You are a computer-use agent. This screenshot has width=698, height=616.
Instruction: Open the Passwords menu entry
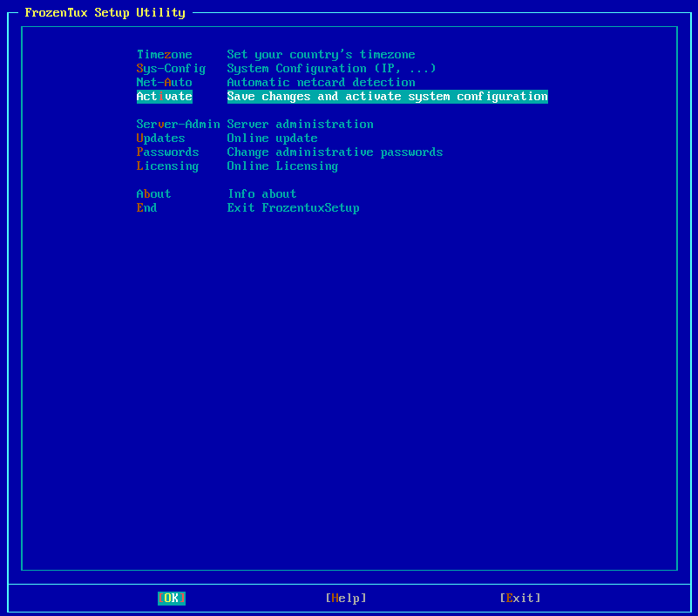pos(167,152)
